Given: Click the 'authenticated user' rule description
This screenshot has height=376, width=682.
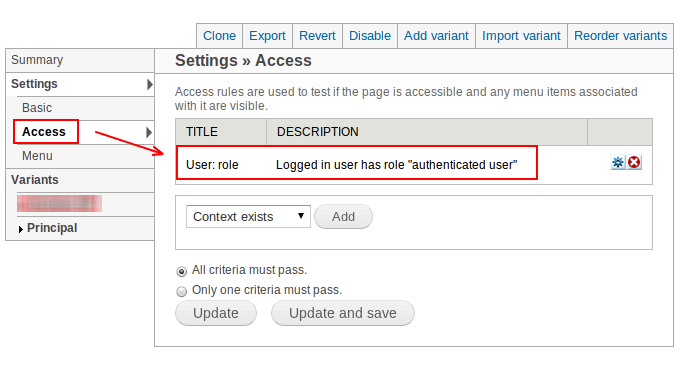Looking at the screenshot, I should 397,165.
